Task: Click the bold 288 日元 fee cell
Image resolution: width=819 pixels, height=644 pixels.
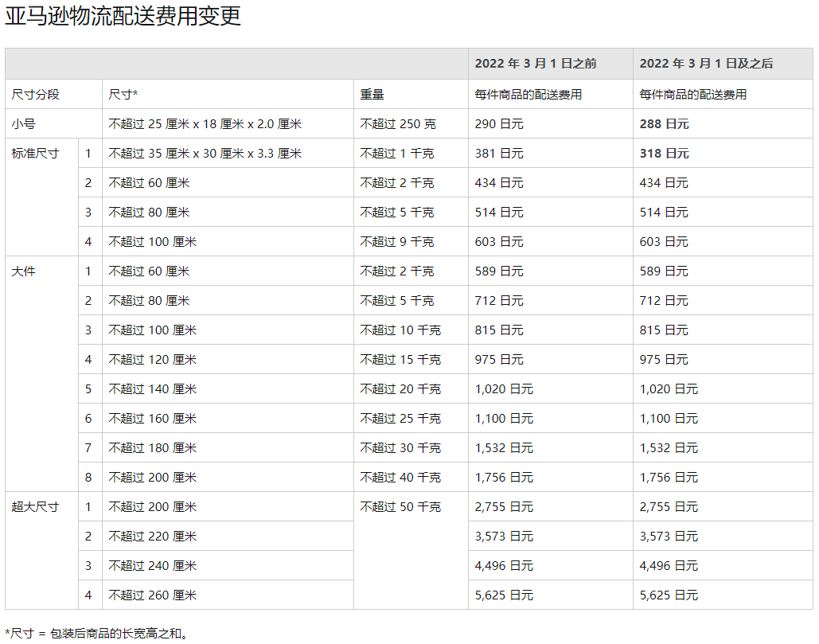Action: click(x=664, y=124)
